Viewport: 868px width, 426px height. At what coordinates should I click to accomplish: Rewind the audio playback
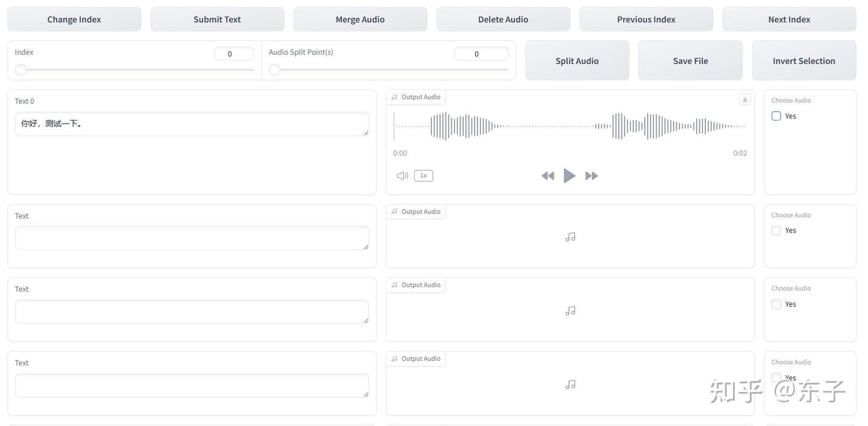pyautogui.click(x=547, y=176)
